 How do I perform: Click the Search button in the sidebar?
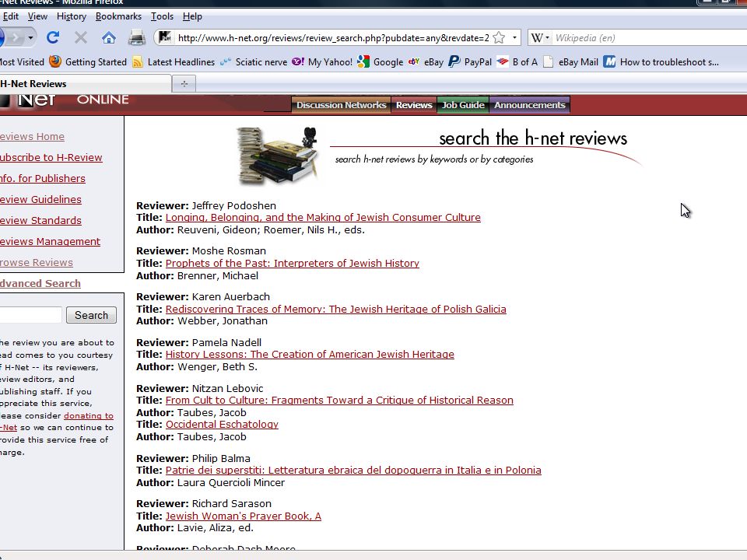(92, 315)
